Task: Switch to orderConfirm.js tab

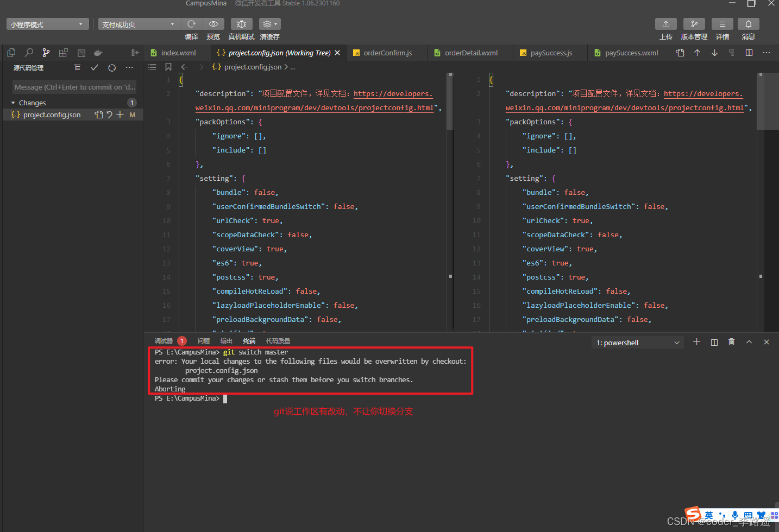Action: tap(387, 53)
